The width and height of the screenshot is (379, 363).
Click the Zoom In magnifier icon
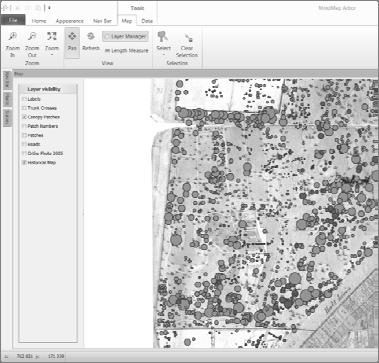point(13,36)
